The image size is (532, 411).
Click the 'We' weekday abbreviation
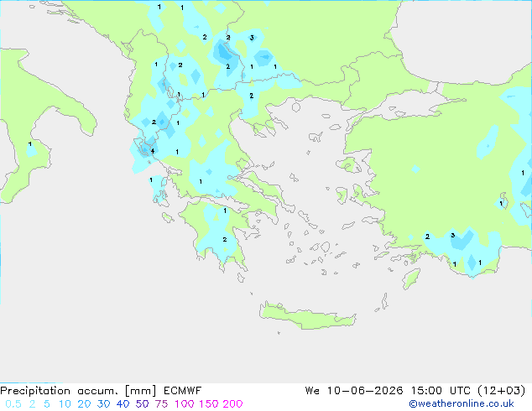[312, 391]
